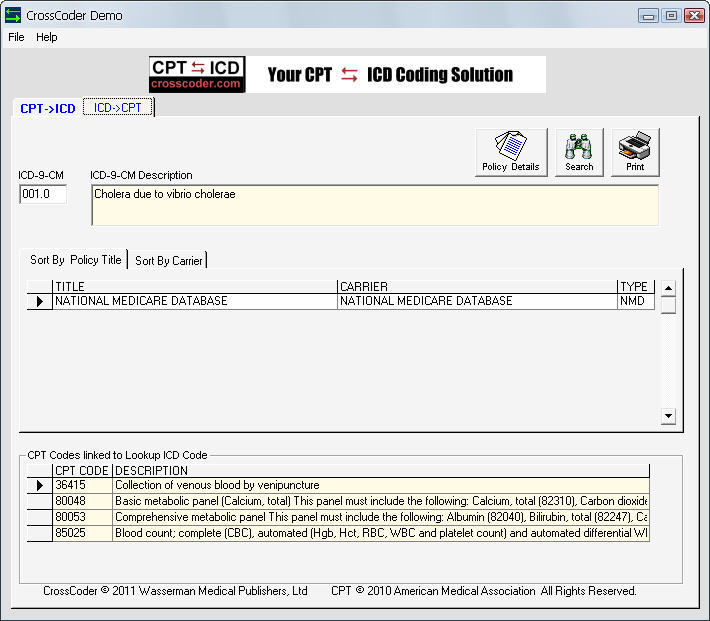Minimize the CrossCoder Demo window

point(648,16)
